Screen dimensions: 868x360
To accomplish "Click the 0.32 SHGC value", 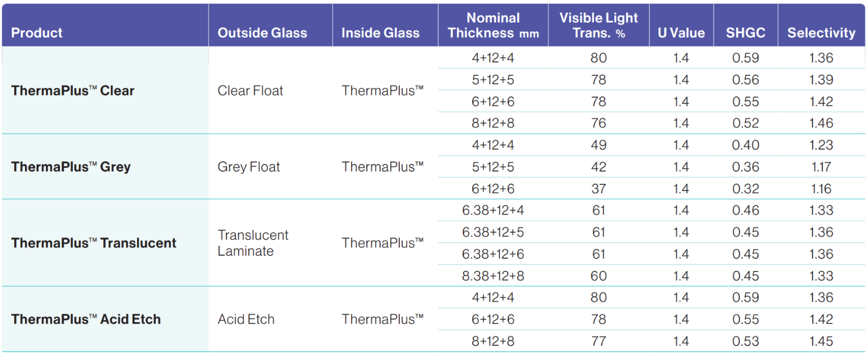I will click(x=745, y=189).
